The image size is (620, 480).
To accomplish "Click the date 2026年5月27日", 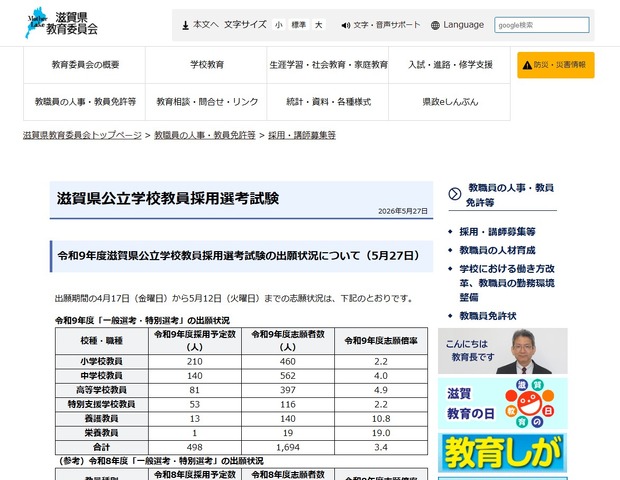I will (403, 211).
